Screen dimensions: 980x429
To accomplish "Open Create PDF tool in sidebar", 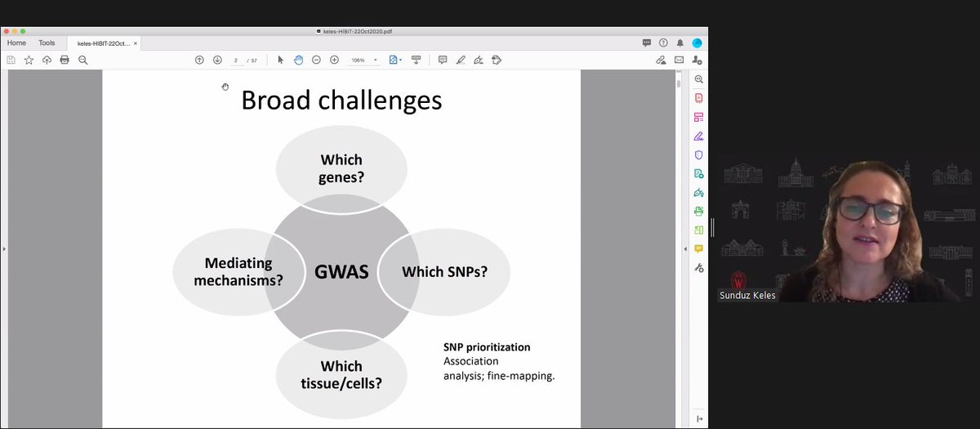I will (698, 97).
